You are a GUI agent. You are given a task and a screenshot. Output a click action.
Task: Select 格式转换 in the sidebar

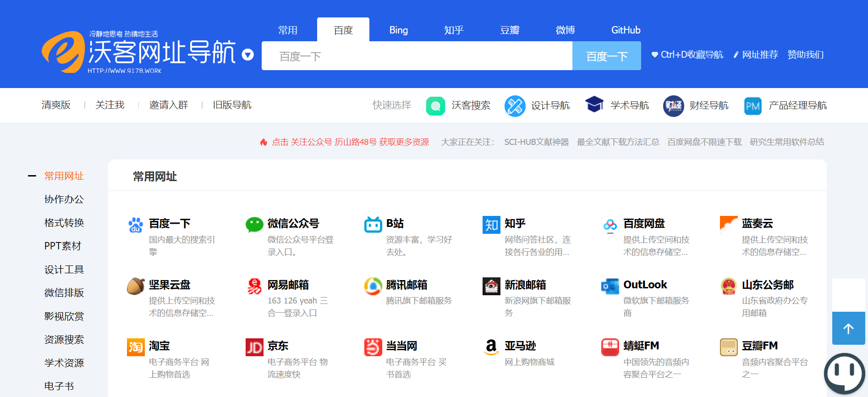coord(64,223)
